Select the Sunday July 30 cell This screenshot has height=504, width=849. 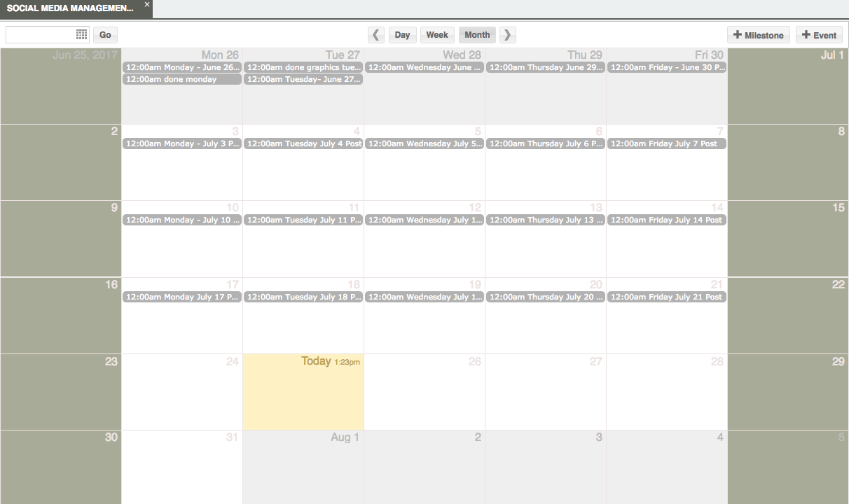pyautogui.click(x=61, y=468)
